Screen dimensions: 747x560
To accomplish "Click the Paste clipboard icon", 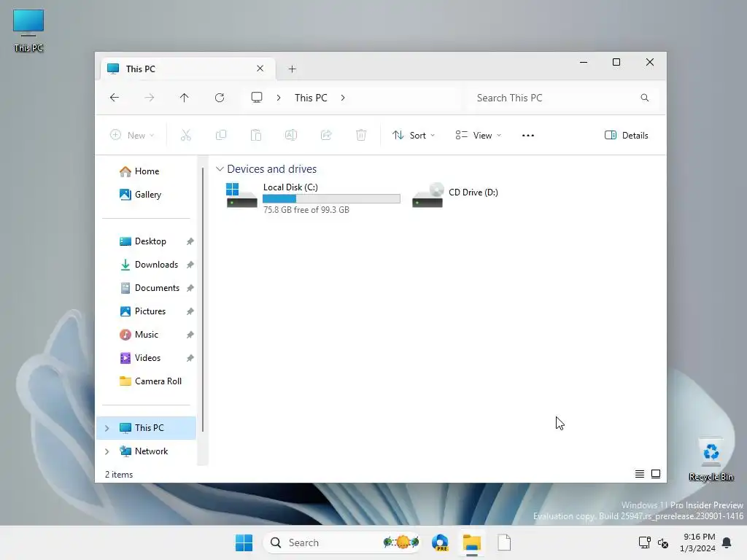I will [x=256, y=135].
